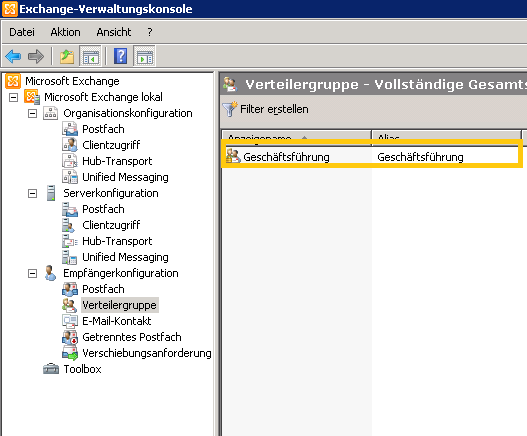Select Geschäftsführung in the Anzeigename column
The width and height of the screenshot is (527, 436).
point(286,157)
